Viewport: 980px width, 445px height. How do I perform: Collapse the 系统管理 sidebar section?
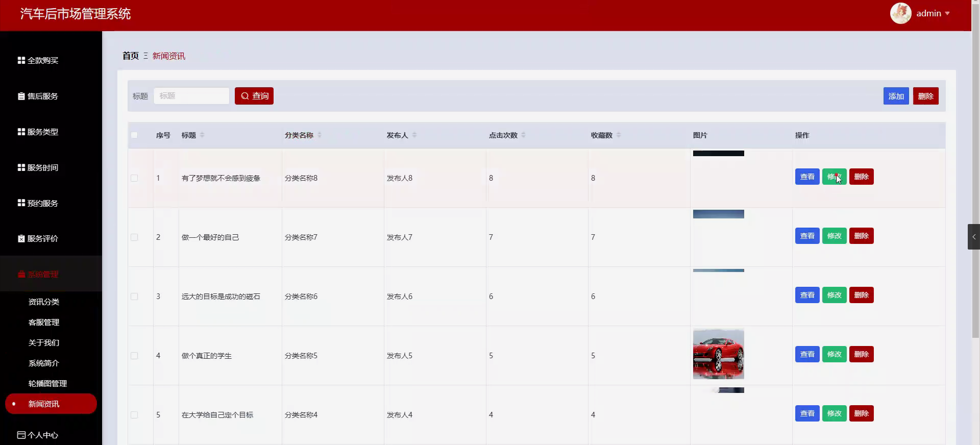(43, 274)
